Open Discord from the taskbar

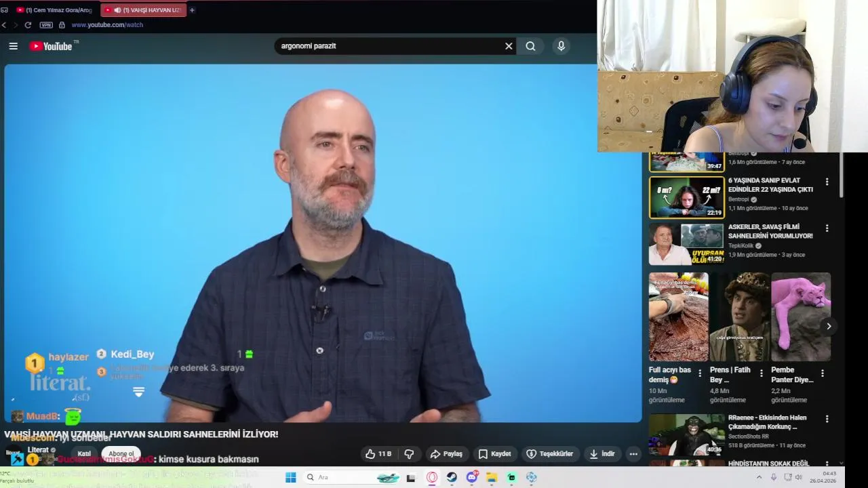(472, 477)
